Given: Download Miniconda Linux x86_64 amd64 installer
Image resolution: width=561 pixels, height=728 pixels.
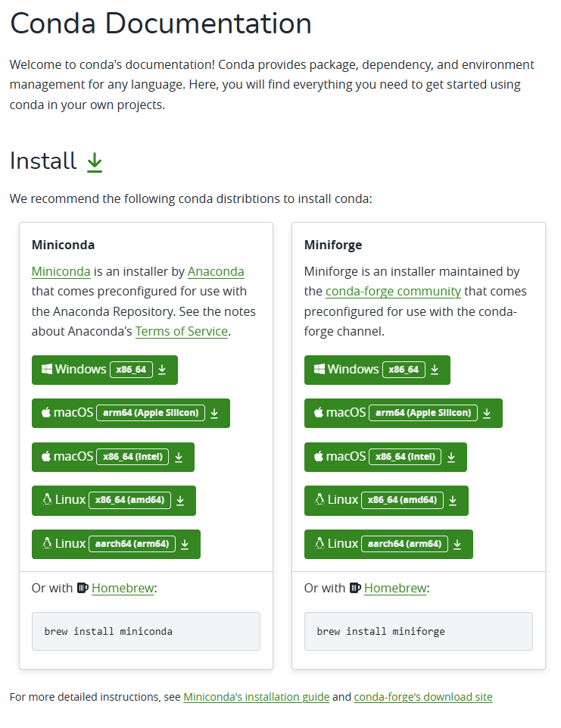Looking at the screenshot, I should 114,500.
